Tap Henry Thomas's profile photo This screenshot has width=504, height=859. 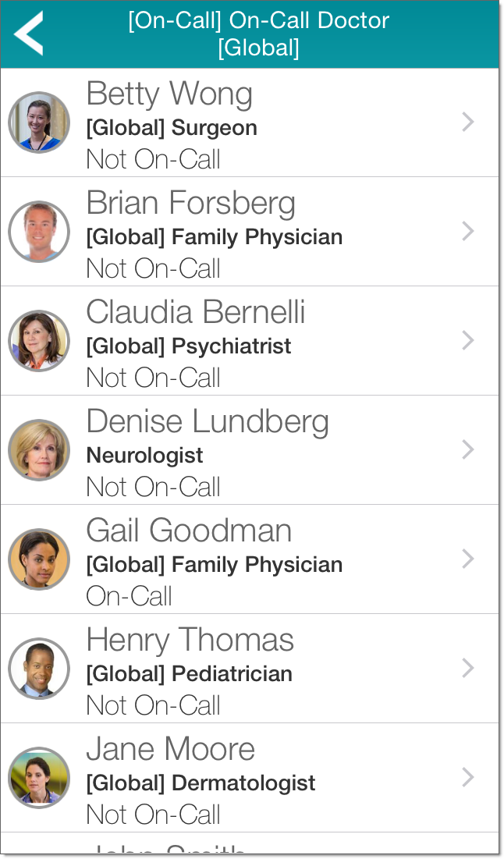tap(39, 669)
